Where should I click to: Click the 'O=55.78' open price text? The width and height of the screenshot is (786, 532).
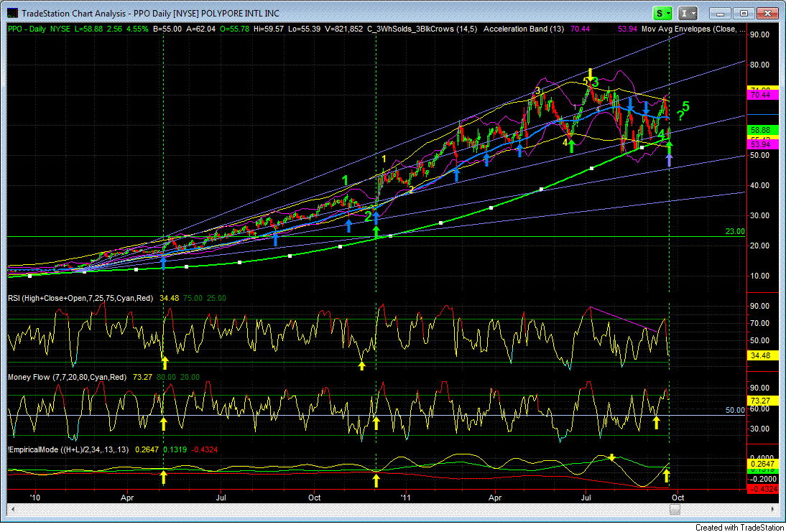(235, 29)
